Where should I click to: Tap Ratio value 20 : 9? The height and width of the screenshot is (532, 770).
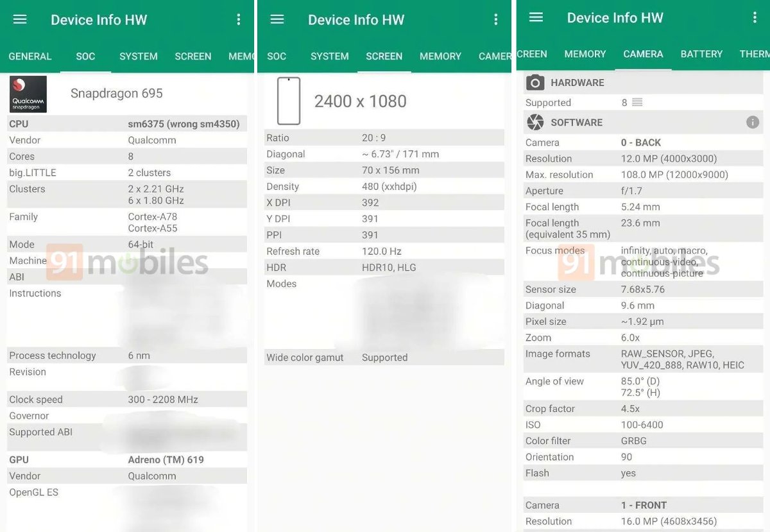[x=375, y=138]
